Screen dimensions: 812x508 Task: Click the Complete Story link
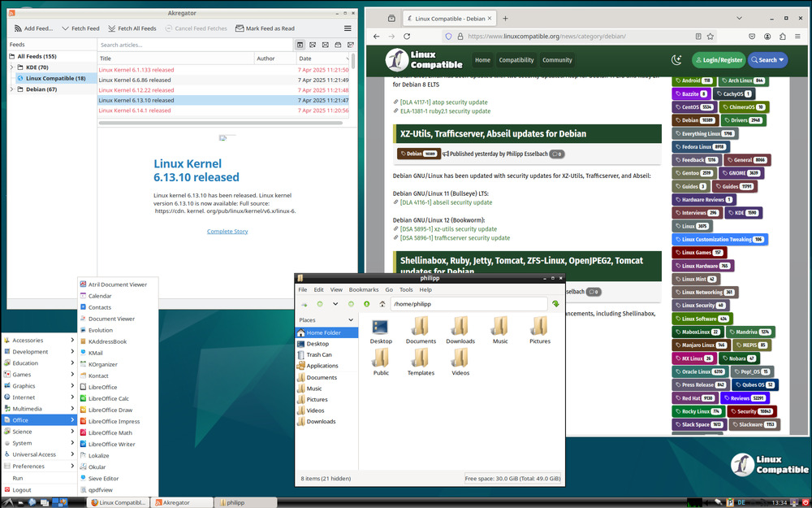pos(227,232)
